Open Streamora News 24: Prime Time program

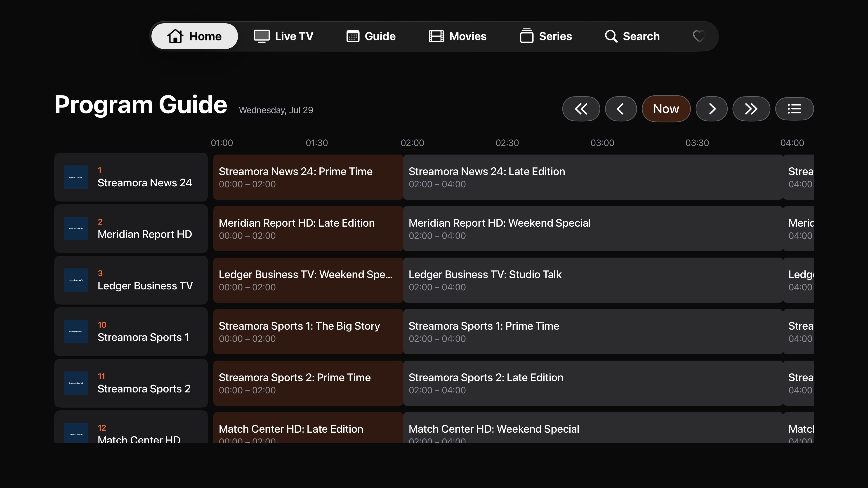[308, 177]
